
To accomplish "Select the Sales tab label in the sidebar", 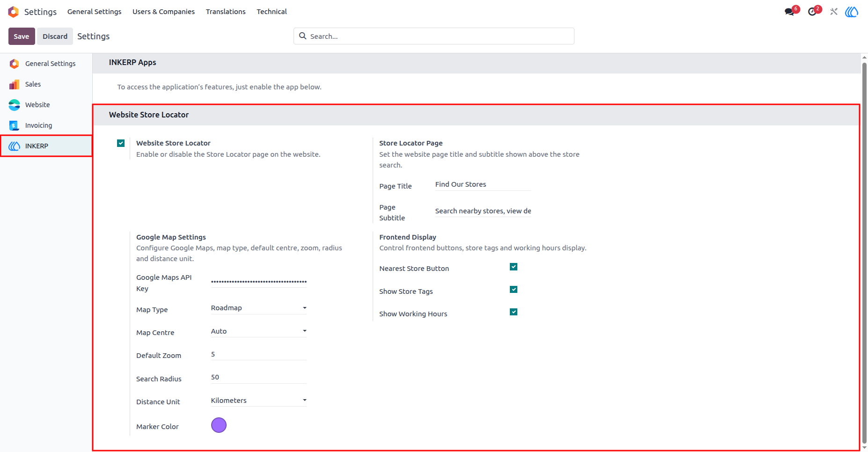I will coord(33,84).
